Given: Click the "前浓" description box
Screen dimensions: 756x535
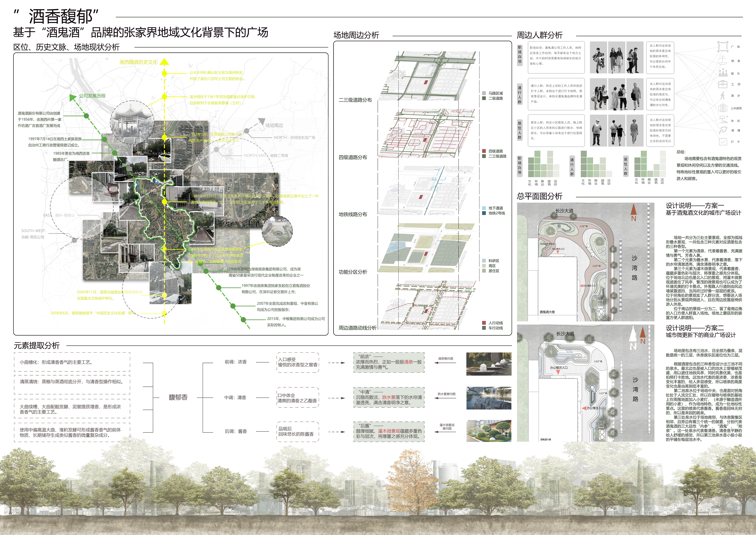Looking at the screenshot, I should pos(389,362).
